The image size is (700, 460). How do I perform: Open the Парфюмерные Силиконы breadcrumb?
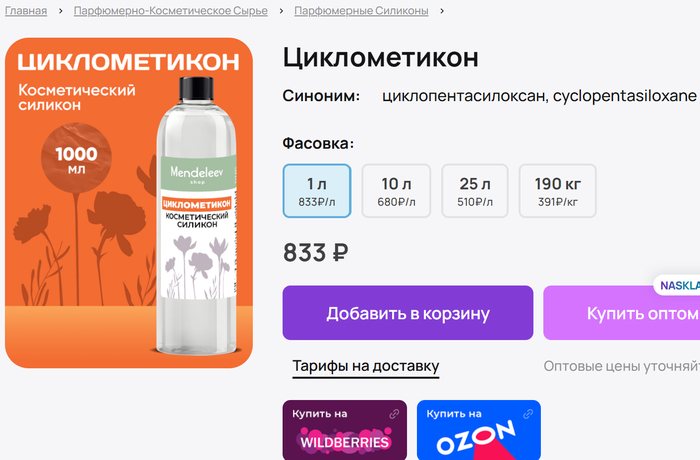[361, 11]
